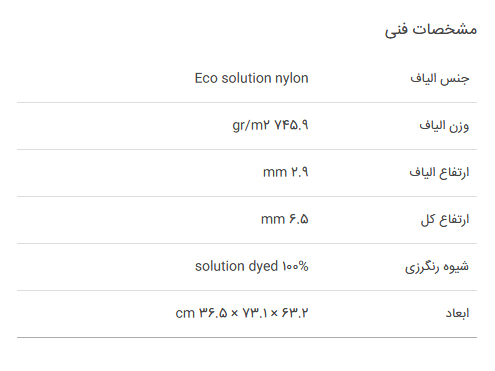495x371 pixels.
Task: Select the ارتفاع الیاف label
Action: (x=439, y=172)
